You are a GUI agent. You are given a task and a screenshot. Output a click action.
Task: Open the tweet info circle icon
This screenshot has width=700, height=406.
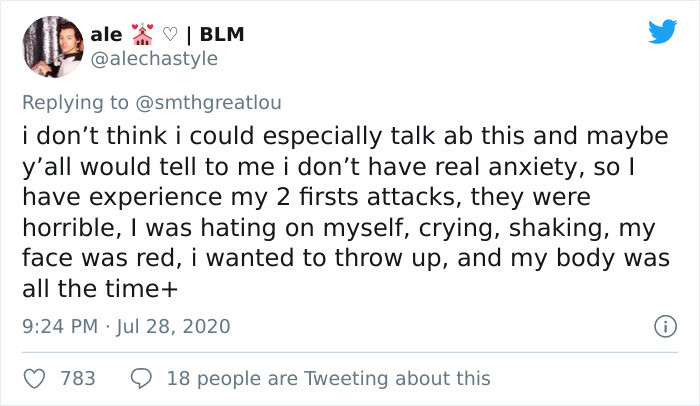point(665,326)
